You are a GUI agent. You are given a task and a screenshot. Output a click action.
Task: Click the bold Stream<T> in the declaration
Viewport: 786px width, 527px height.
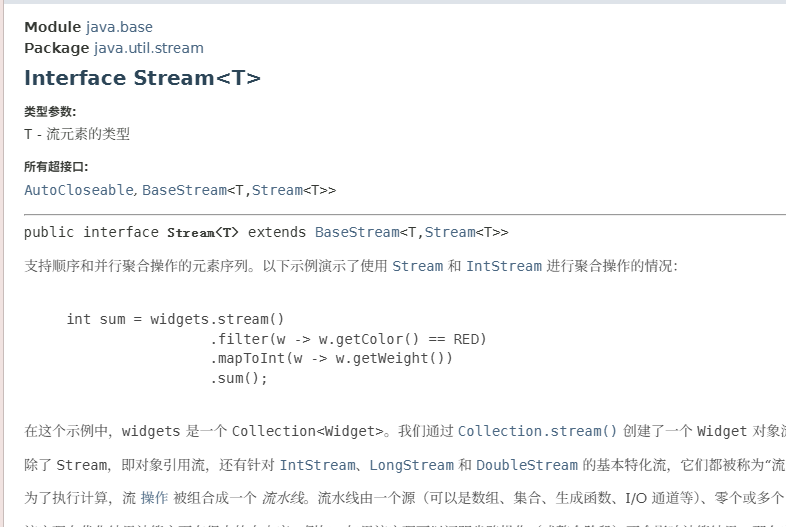tap(203, 233)
